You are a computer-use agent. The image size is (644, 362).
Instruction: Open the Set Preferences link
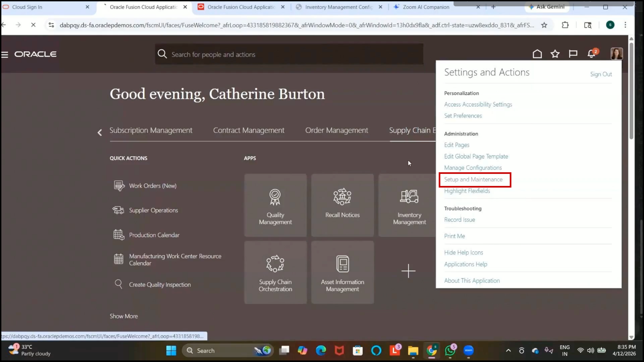tap(463, 116)
